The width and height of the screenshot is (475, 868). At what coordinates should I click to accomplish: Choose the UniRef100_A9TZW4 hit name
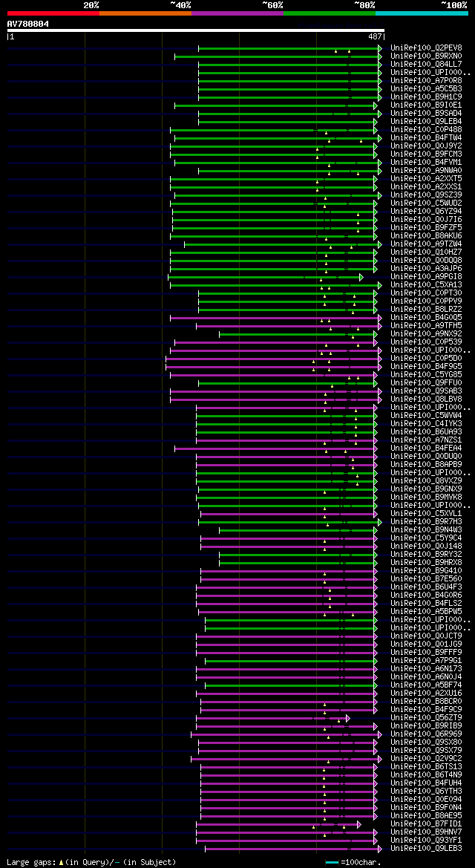pyautogui.click(x=426, y=244)
